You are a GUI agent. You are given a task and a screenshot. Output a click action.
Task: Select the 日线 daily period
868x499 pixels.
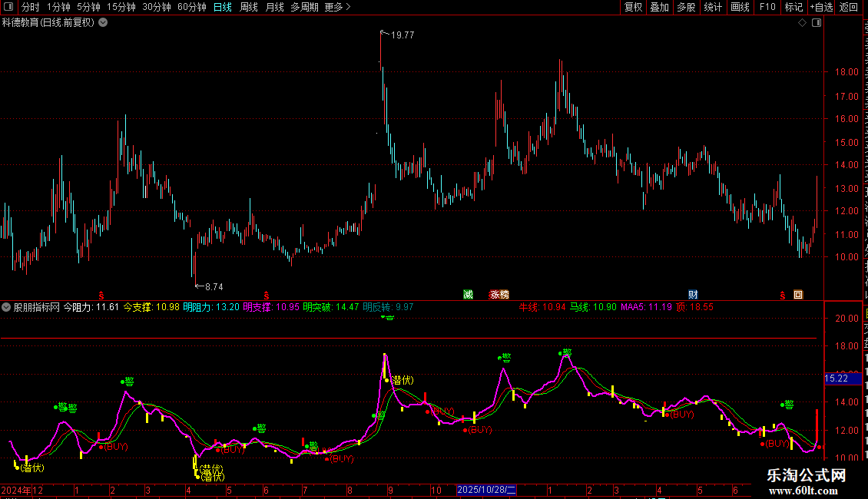click(223, 7)
